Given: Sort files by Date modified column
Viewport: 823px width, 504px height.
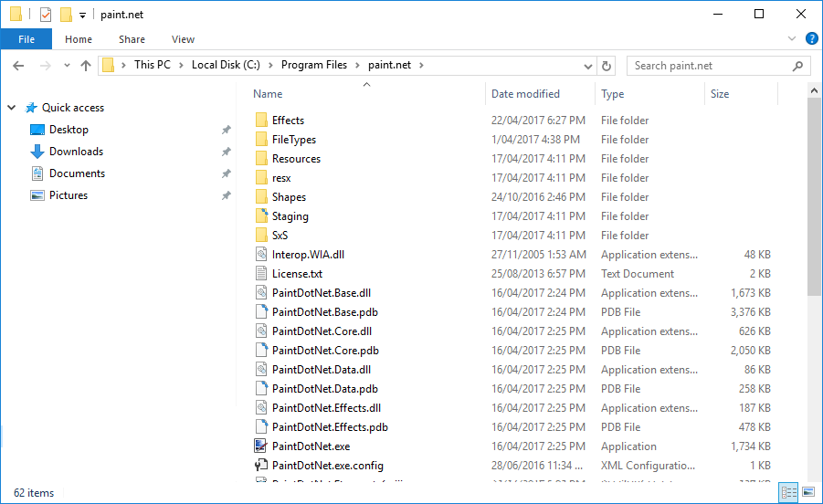Looking at the screenshot, I should [x=525, y=94].
